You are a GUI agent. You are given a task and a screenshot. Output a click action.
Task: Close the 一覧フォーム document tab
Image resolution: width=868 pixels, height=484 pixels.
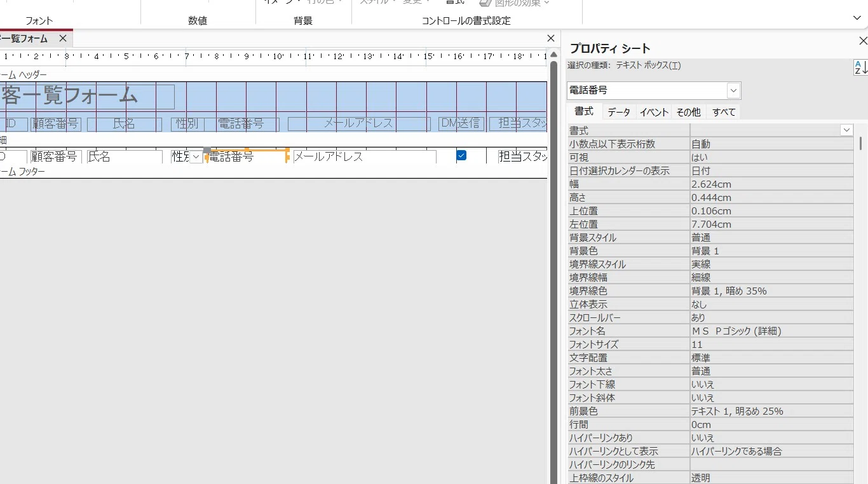click(x=63, y=38)
